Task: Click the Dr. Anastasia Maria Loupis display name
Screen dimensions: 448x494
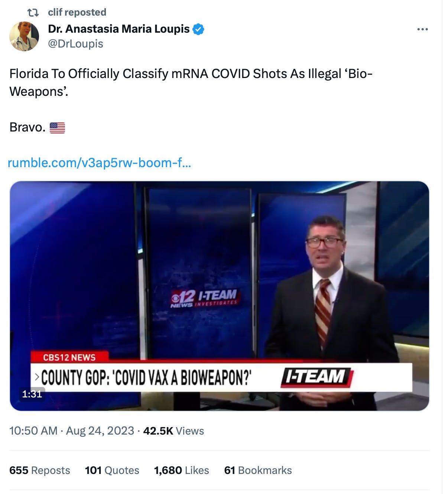Action: [119, 29]
